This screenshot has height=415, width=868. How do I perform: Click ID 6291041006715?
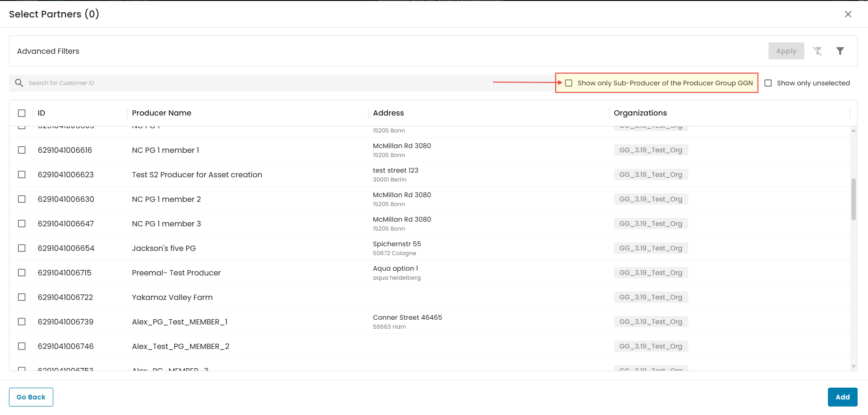pyautogui.click(x=65, y=273)
